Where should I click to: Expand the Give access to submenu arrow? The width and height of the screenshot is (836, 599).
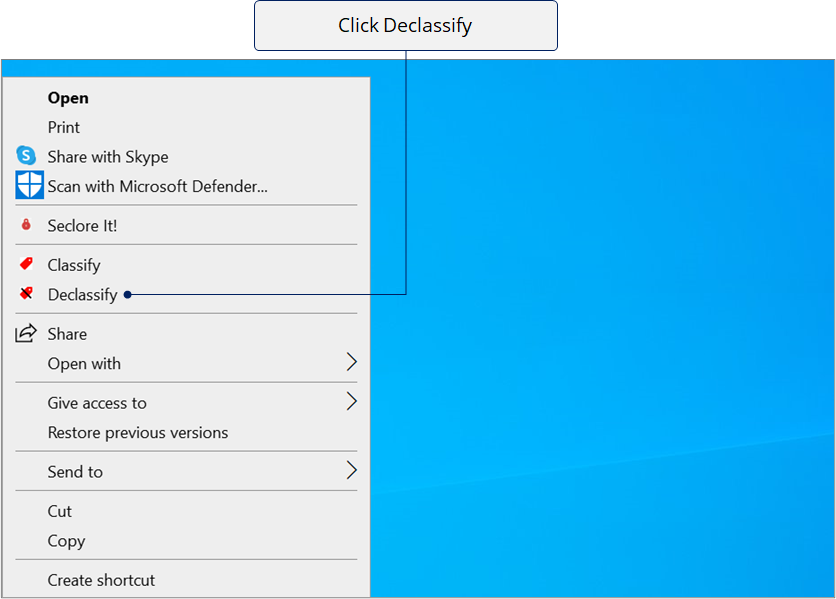pyautogui.click(x=351, y=401)
